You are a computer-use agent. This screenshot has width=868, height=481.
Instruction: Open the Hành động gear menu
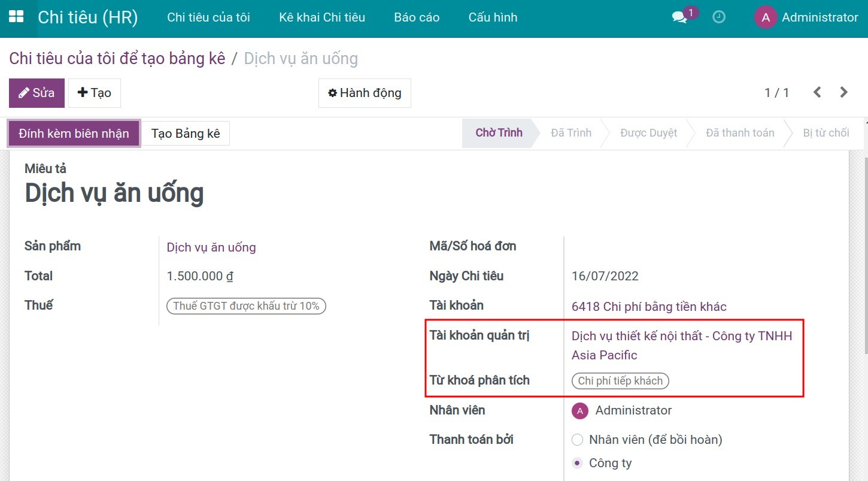[365, 93]
